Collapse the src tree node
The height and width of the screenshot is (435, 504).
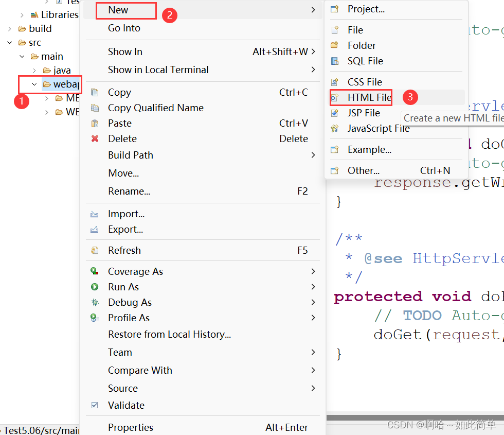9,42
